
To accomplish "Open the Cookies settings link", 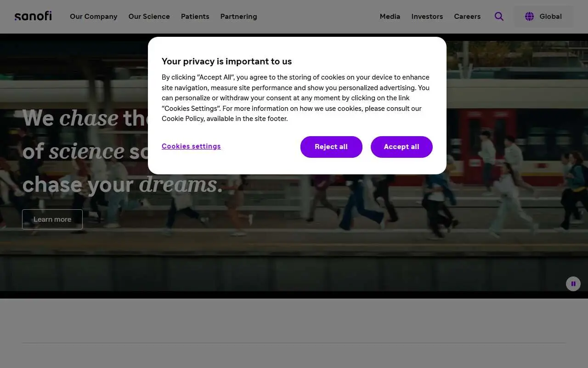I will [191, 146].
